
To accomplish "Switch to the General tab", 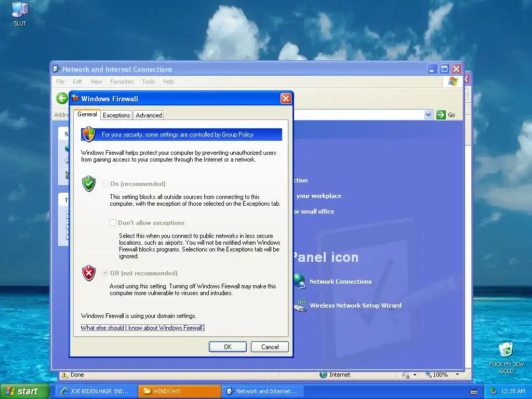I will point(87,114).
